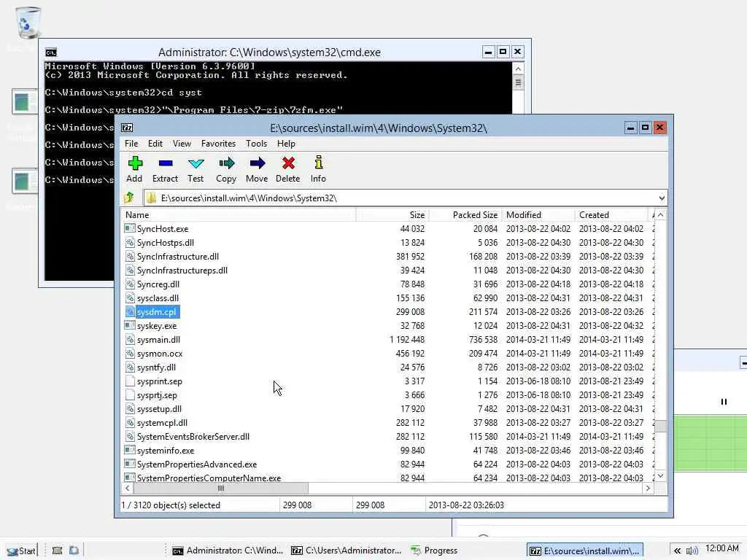747x560 pixels.
Task: Select the SystemPropertiesComputerName.exe file
Action: (x=209, y=478)
